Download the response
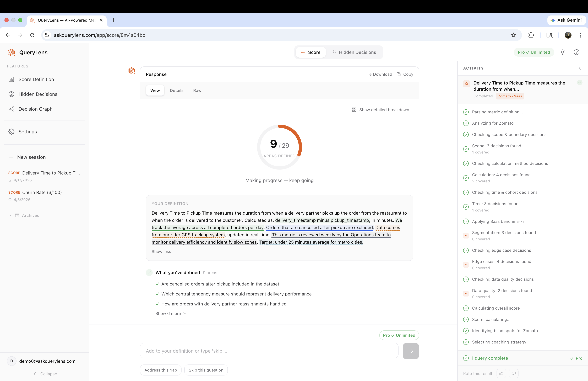The width and height of the screenshot is (588, 381). pos(380,74)
